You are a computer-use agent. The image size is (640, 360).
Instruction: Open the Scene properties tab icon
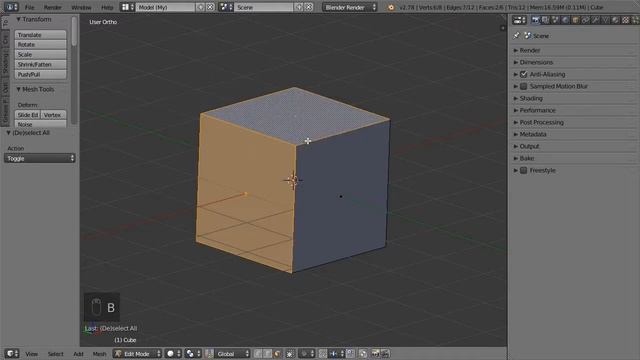pyautogui.click(x=555, y=20)
